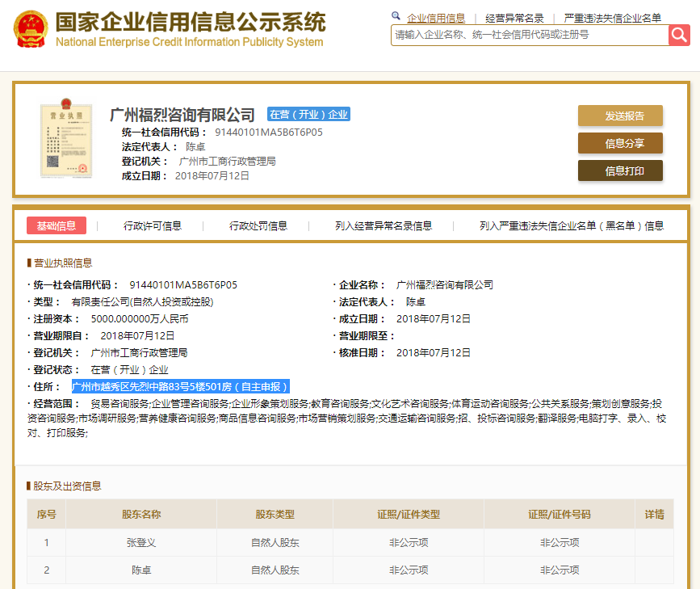Click the 信息分享 button
This screenshot has width=700, height=589.
620,143
